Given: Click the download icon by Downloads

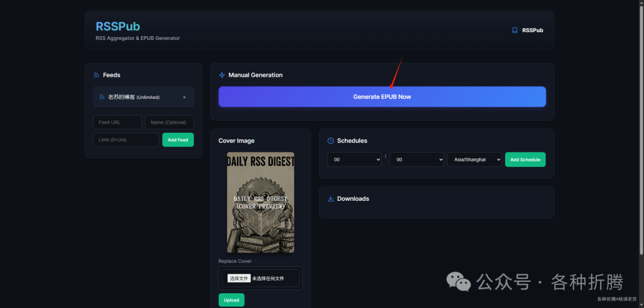Looking at the screenshot, I should (x=330, y=198).
